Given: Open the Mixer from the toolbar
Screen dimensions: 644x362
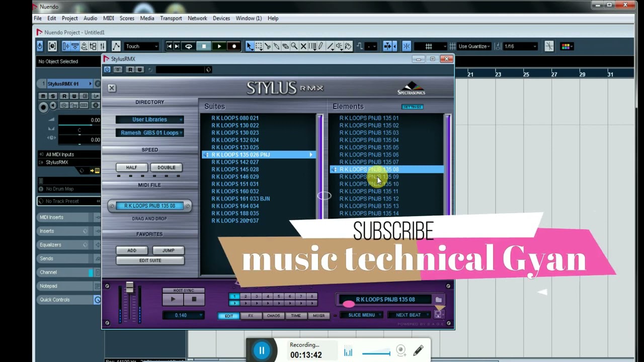Looking at the screenshot, I should coord(103,46).
